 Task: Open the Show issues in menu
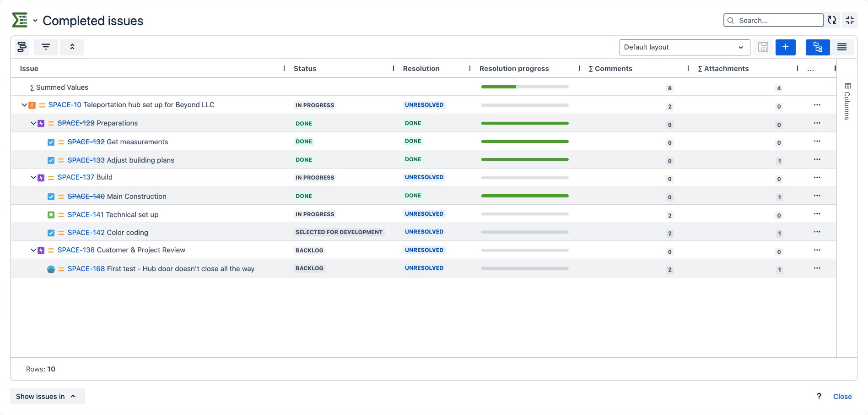[47, 397]
